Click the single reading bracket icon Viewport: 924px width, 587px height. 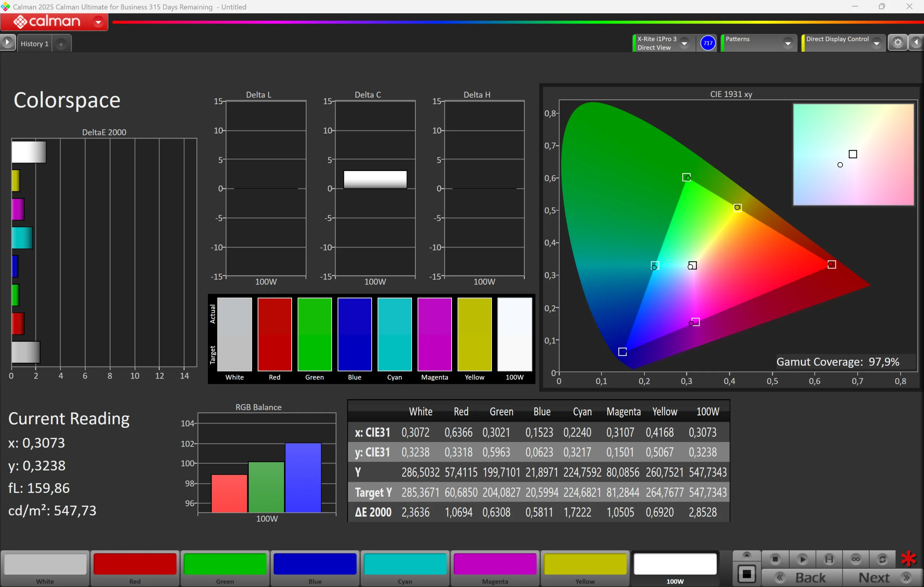pyautogui.click(x=829, y=559)
